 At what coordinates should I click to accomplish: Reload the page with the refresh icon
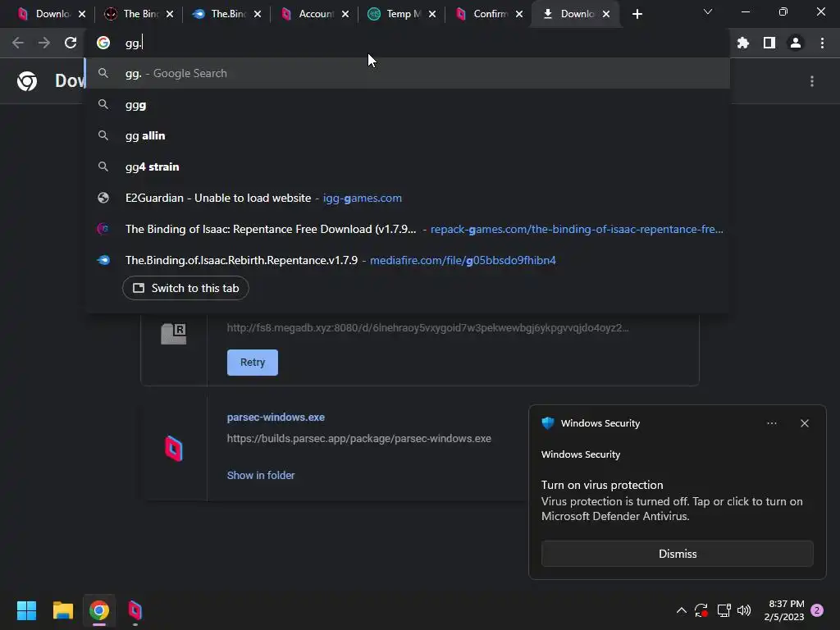point(71,43)
